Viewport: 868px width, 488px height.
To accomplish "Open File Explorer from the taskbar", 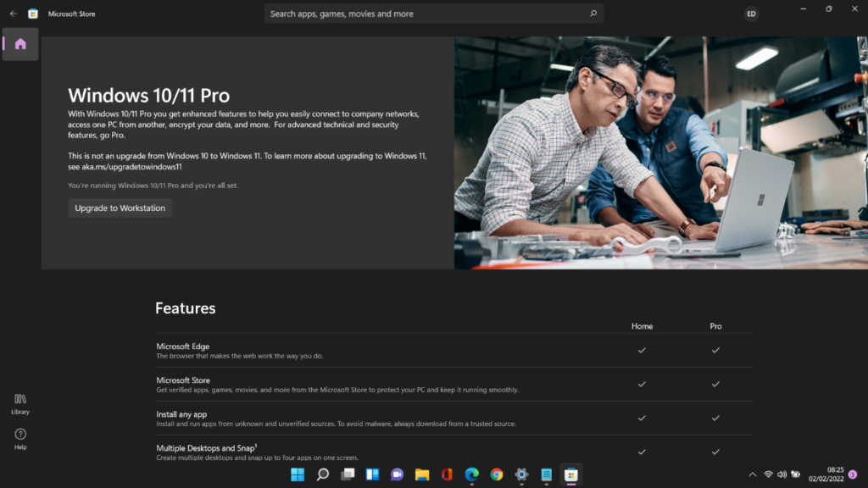I will click(421, 474).
